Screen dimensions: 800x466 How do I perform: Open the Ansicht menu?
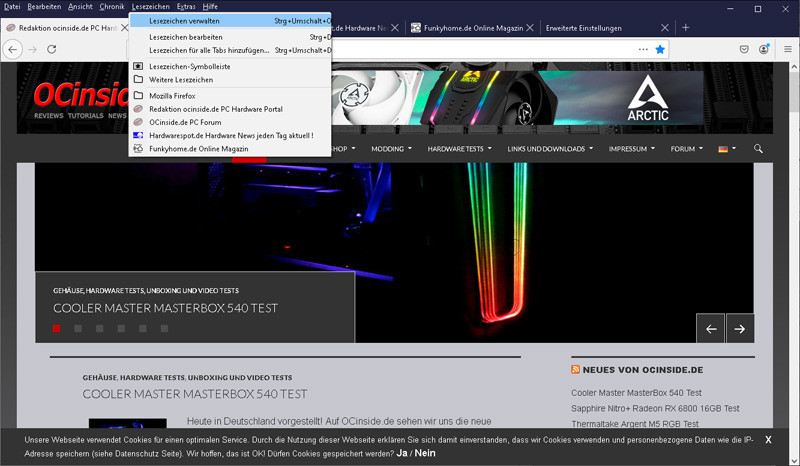point(81,7)
